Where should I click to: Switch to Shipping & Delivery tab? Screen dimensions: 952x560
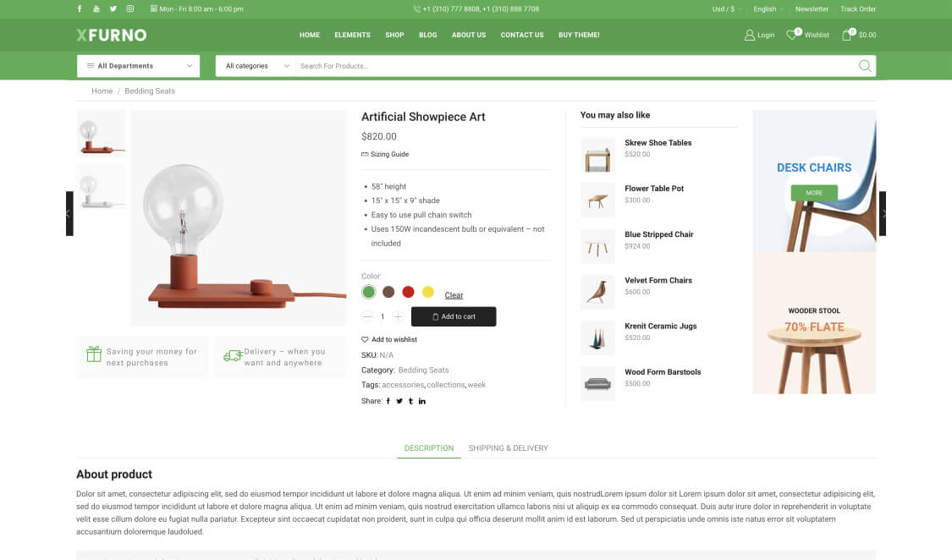pyautogui.click(x=509, y=448)
